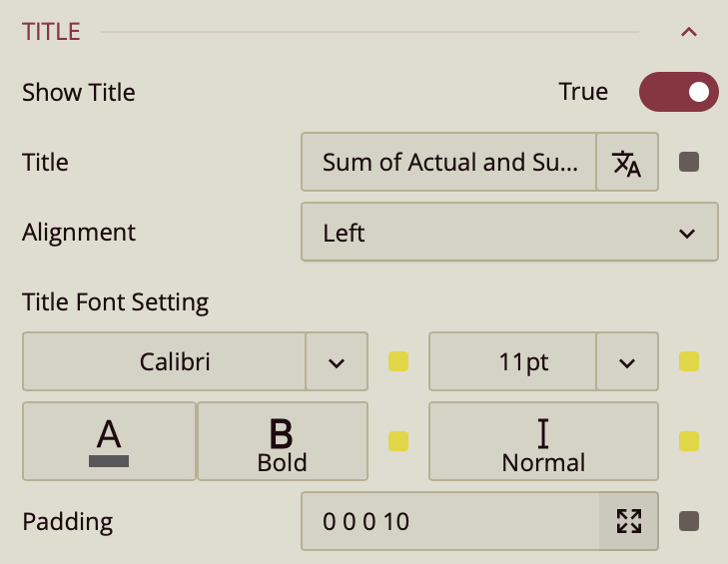Click the 11pt font size field

(512, 361)
